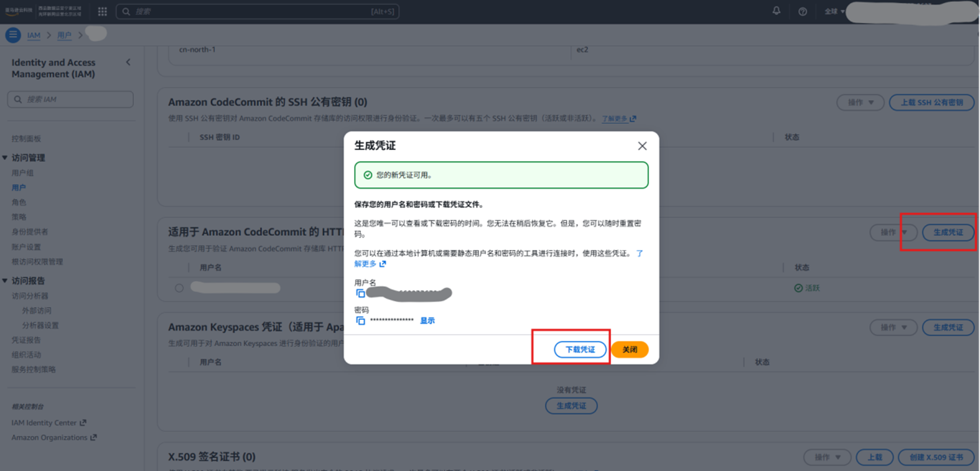Image resolution: width=980 pixels, height=471 pixels.
Task: Select 用户 in the sidebar navigation
Action: pyautogui.click(x=19, y=188)
